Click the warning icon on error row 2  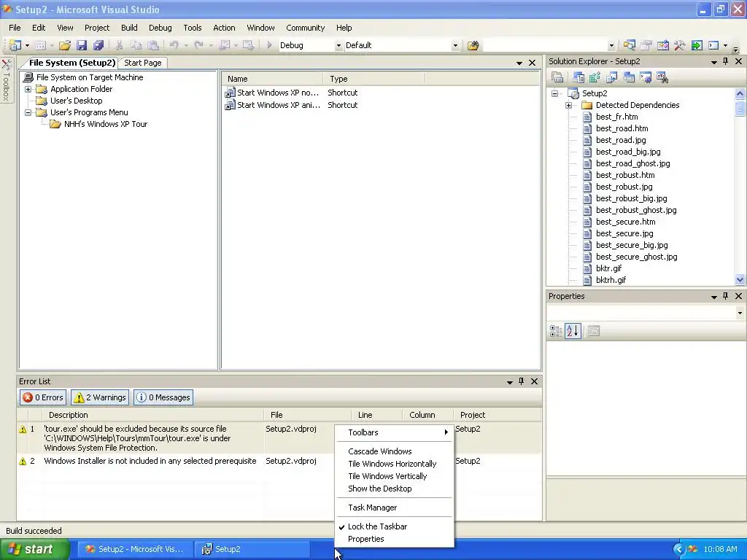(x=23, y=461)
